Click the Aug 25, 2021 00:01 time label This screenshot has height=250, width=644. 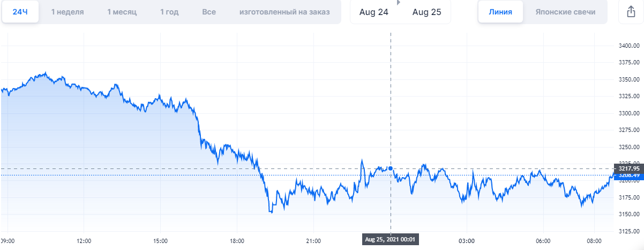coord(391,239)
